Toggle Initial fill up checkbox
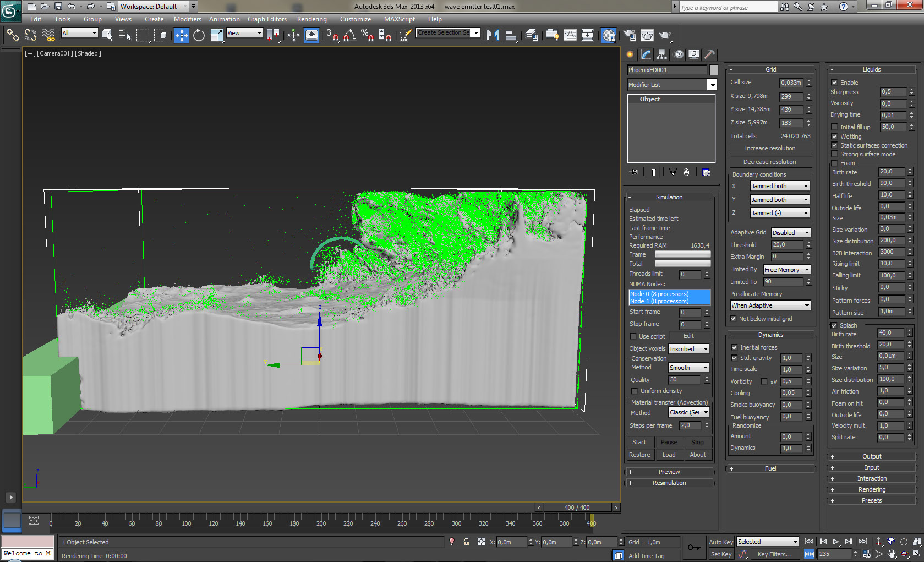Image resolution: width=924 pixels, height=562 pixels. coord(834,127)
